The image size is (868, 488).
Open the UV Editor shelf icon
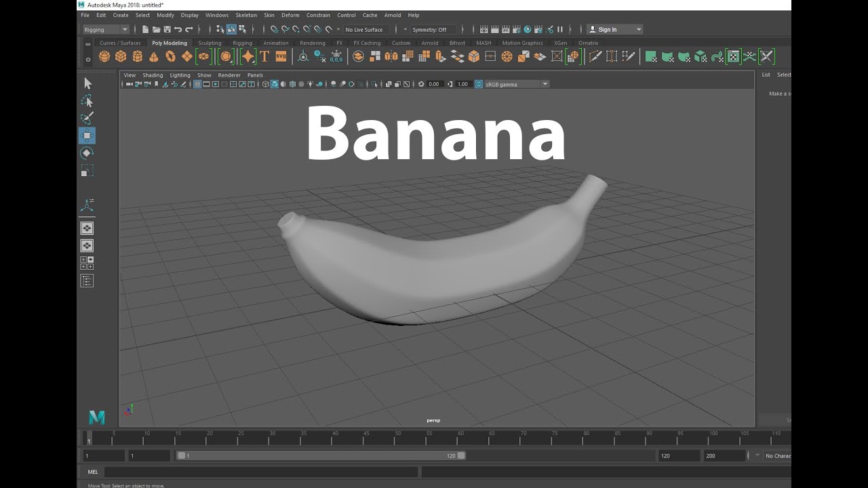coord(733,56)
